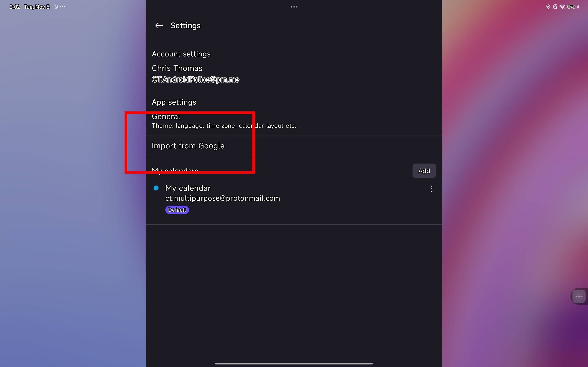The image size is (588, 367).
Task: Click the Default calendar badge
Action: coord(177,210)
